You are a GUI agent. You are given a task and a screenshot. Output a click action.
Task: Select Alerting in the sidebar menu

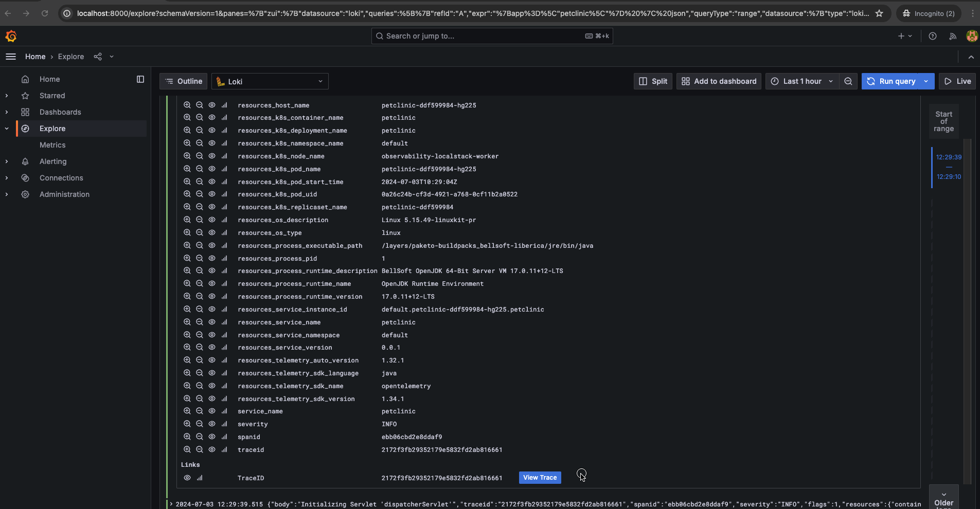[53, 161]
